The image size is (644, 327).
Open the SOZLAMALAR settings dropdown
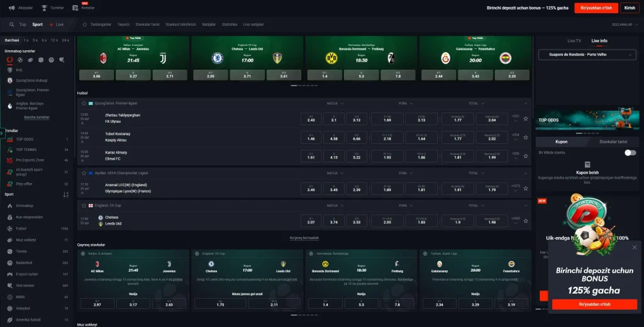(x=625, y=25)
